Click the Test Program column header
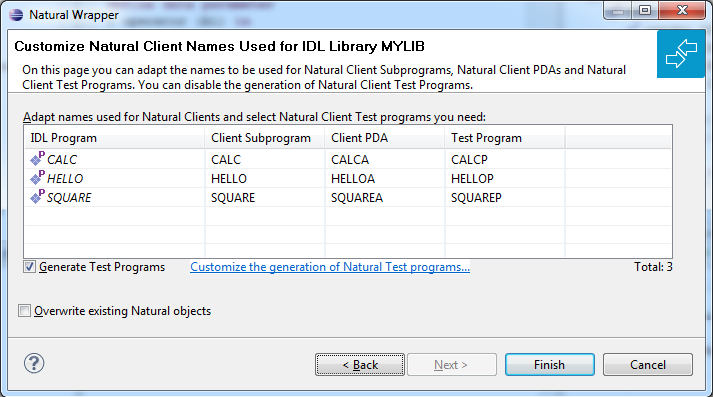Screen dimensions: 713x397 click(x=505, y=138)
